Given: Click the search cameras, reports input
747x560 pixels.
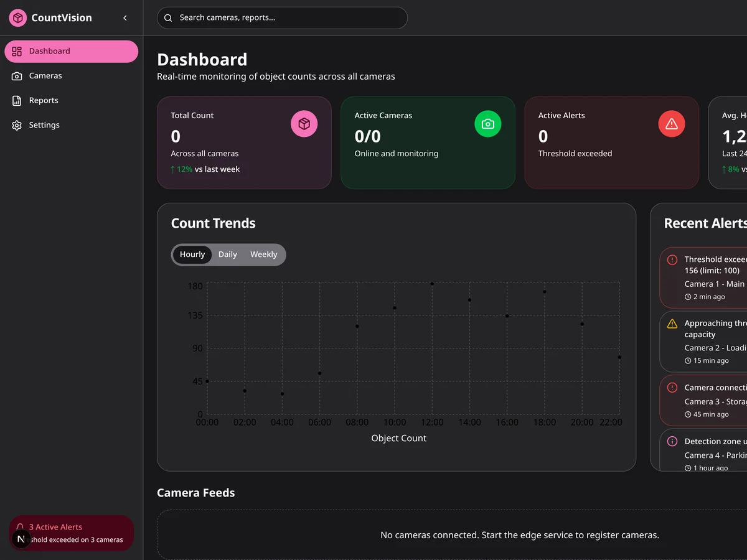Looking at the screenshot, I should point(282,18).
